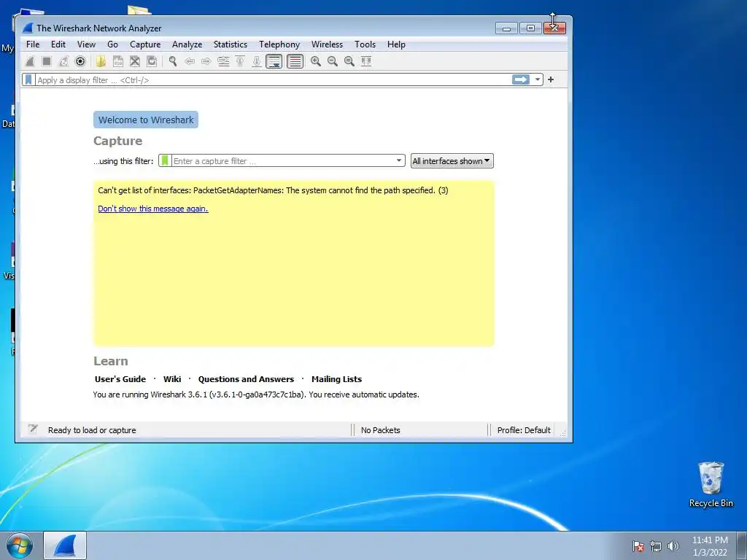This screenshot has width=747, height=560.
Task: Open the Tools menu
Action: pos(365,44)
